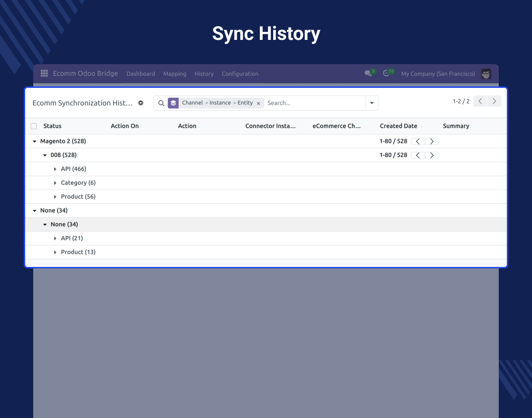This screenshot has width=532, height=418.
Task: Click the Ecomm Synchronization Hist... title
Action: [x=83, y=103]
